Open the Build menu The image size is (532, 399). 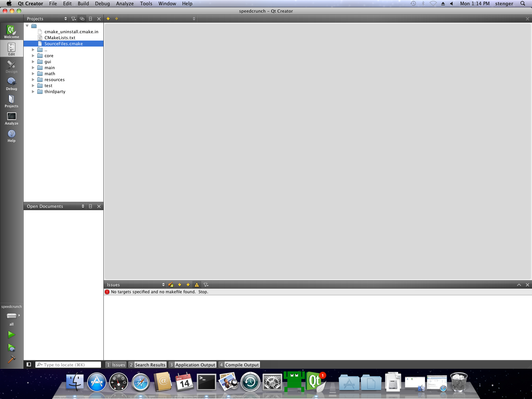click(83, 4)
